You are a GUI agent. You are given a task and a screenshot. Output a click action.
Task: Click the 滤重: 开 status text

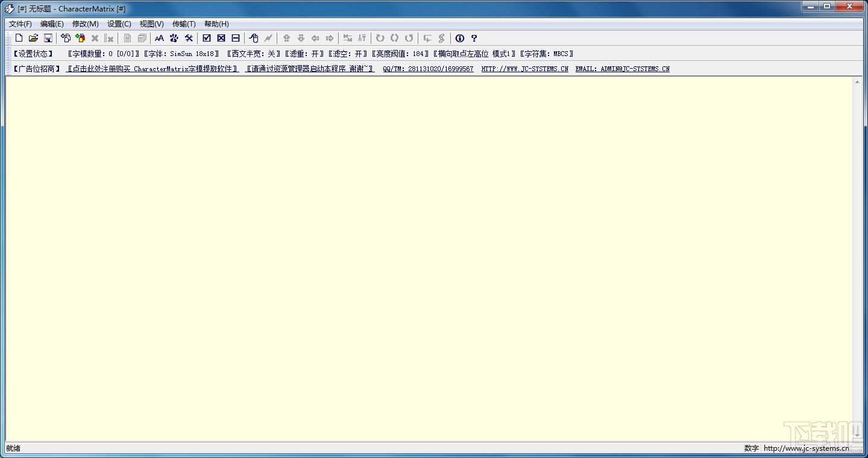pyautogui.click(x=304, y=54)
